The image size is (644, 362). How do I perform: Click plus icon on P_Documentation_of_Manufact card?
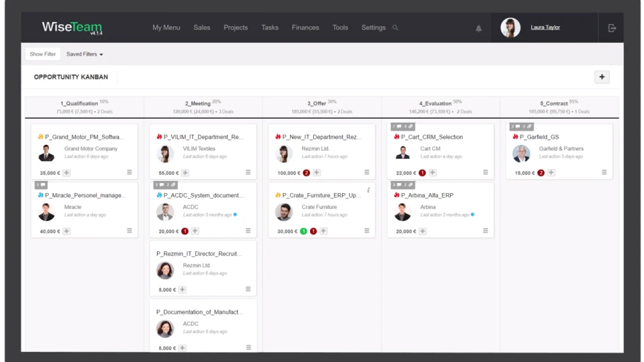pyautogui.click(x=182, y=348)
